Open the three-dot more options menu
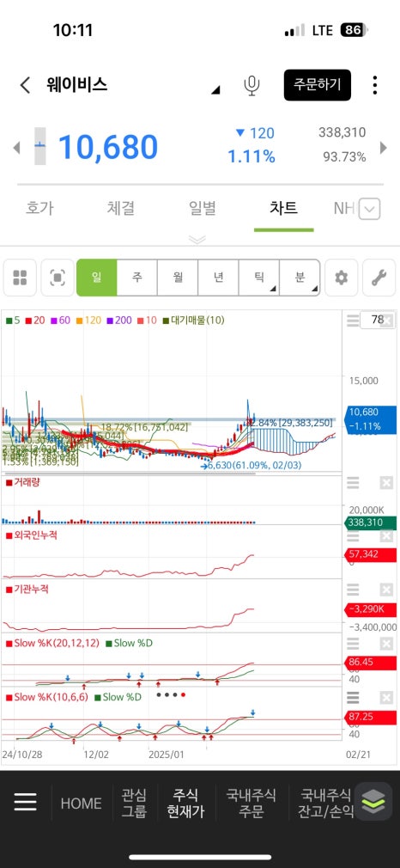The width and height of the screenshot is (400, 868). [374, 85]
